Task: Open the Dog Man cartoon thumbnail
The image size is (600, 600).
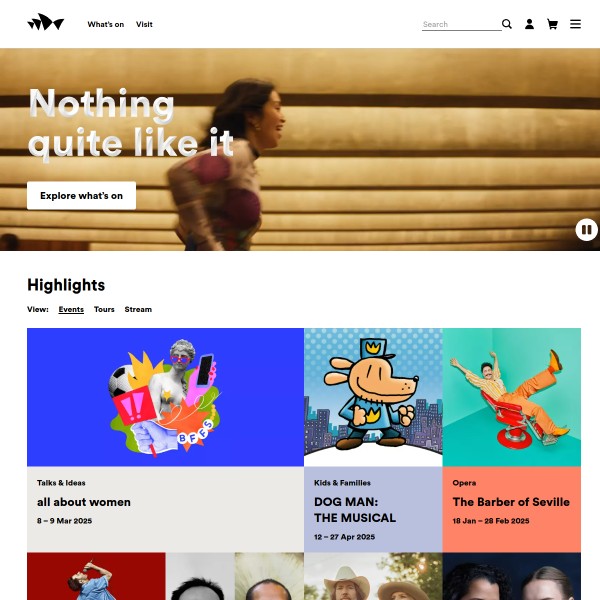Action: 373,397
